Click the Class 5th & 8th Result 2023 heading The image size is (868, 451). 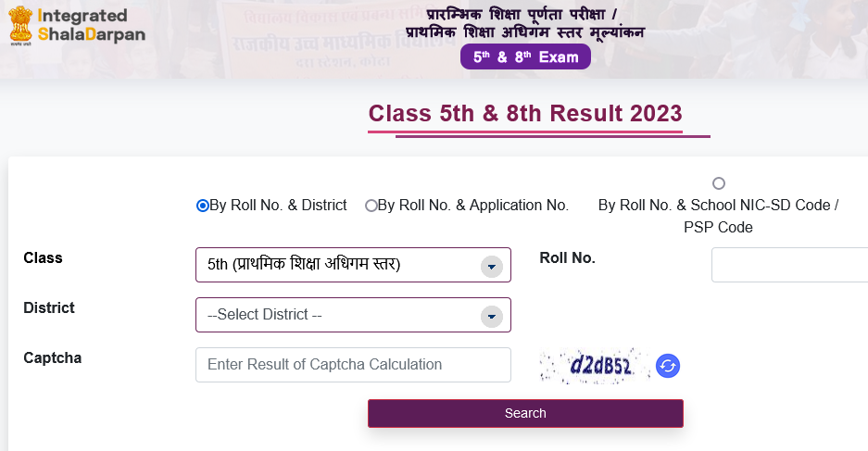point(525,113)
